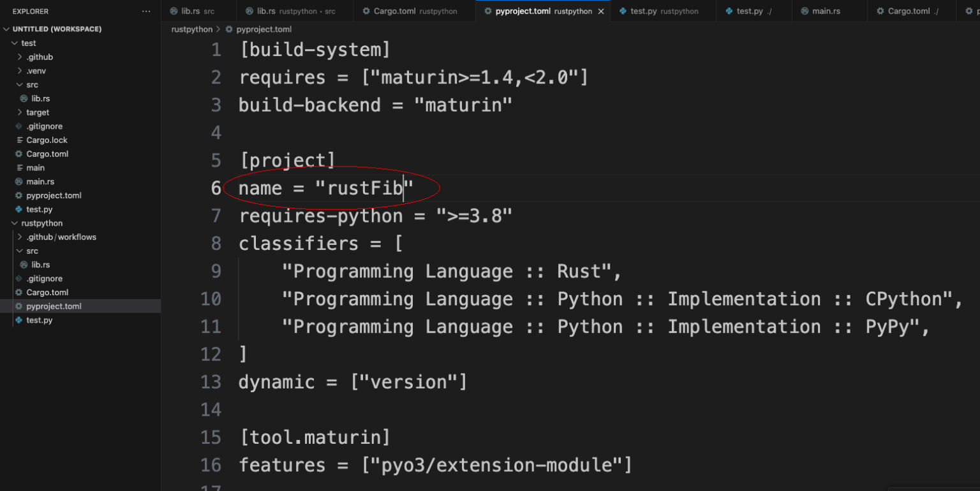Click the CPython implementation classifier line
The width and height of the screenshot is (980, 491).
pos(623,299)
